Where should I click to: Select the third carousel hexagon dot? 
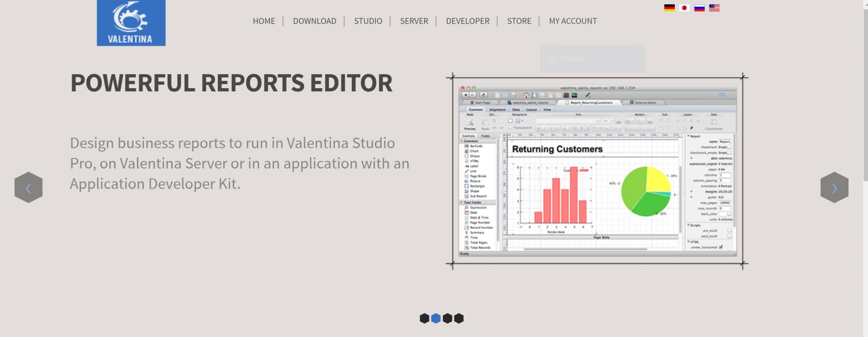pos(447,318)
